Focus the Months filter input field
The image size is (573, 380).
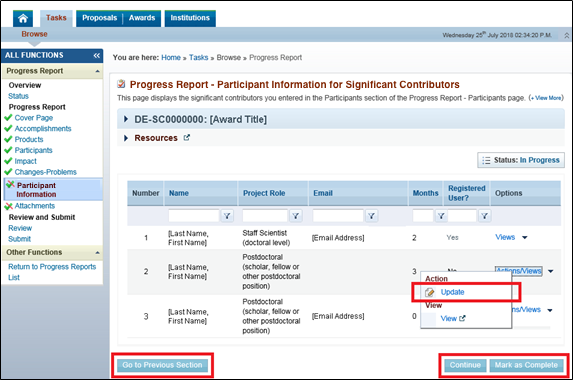(423, 216)
